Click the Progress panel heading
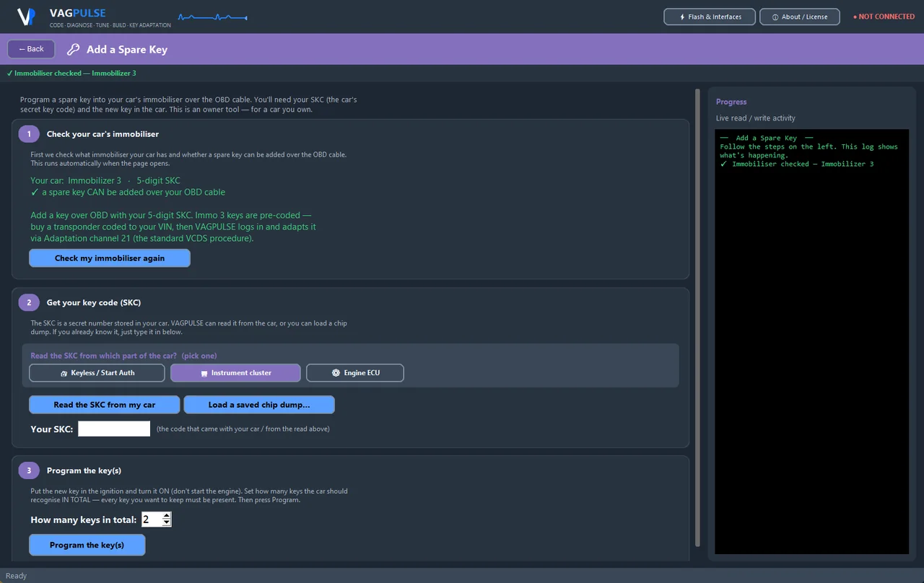This screenshot has width=924, height=583. coord(731,102)
